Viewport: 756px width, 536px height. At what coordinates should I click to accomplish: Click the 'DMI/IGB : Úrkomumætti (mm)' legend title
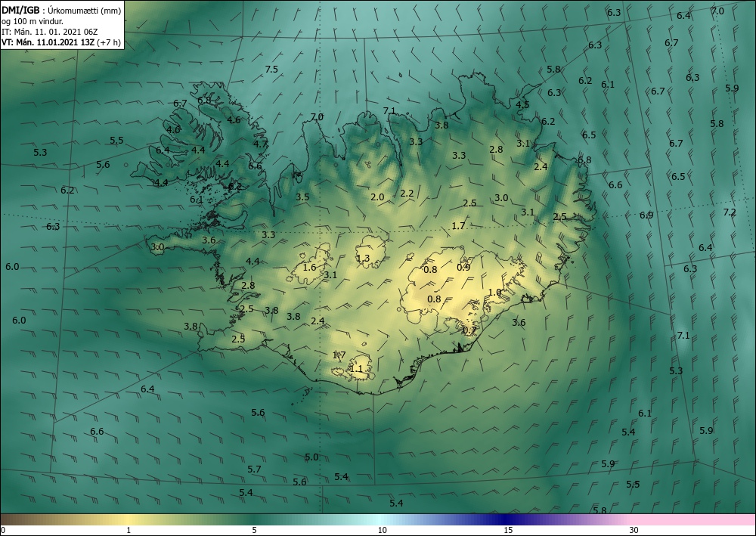pyautogui.click(x=61, y=10)
